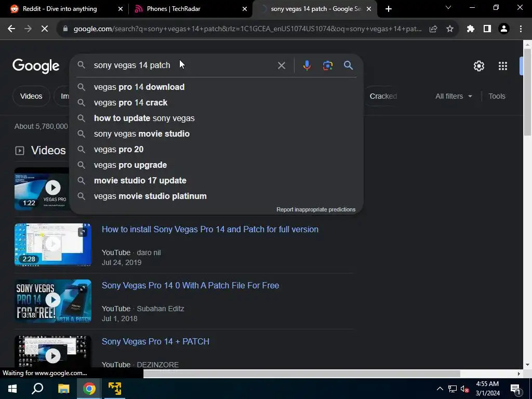Open How to install Sony Vegas Pro 14 link
Screen dimensions: 532x399
[210, 229]
